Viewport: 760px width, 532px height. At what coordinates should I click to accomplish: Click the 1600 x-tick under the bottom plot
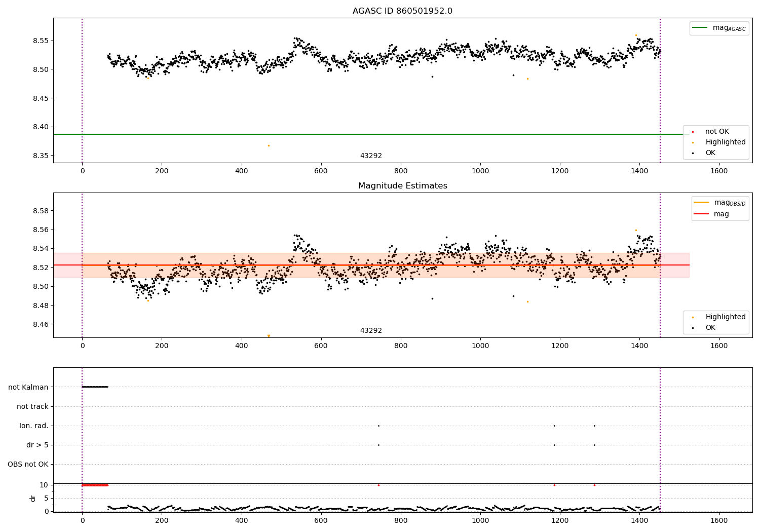click(x=719, y=520)
